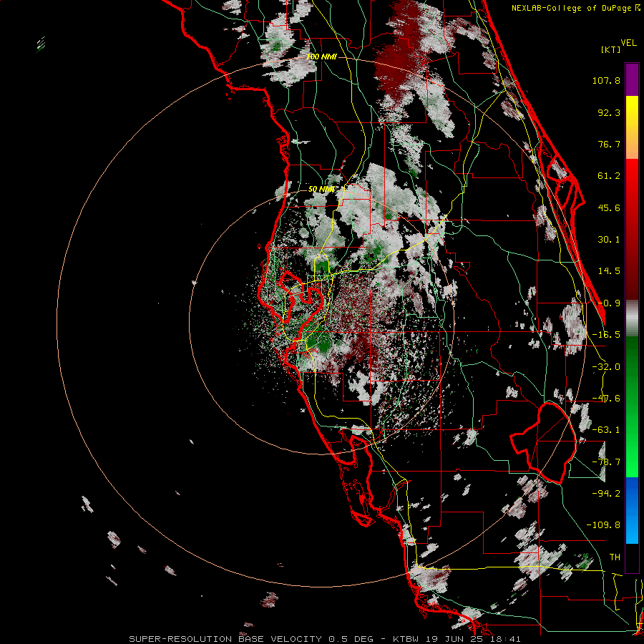Click the -47.6 legend value

tap(606, 399)
